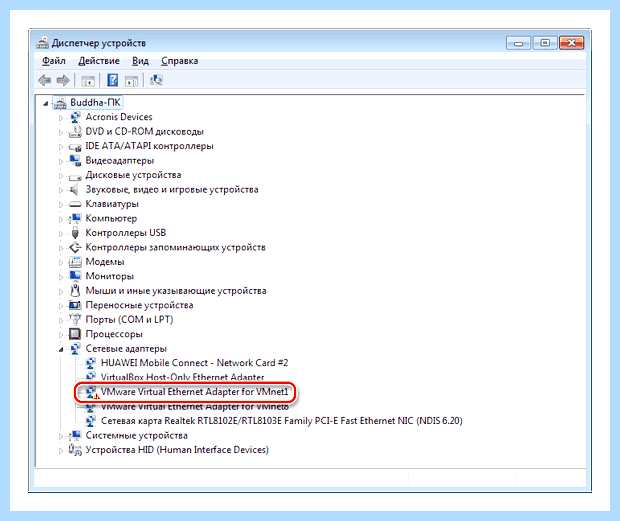Close the Диспетчер устройств window

coord(571,43)
